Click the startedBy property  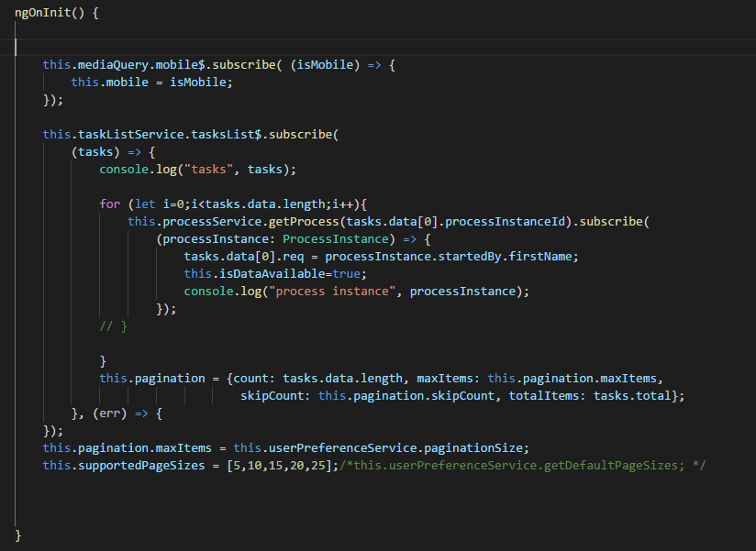[x=470, y=256]
